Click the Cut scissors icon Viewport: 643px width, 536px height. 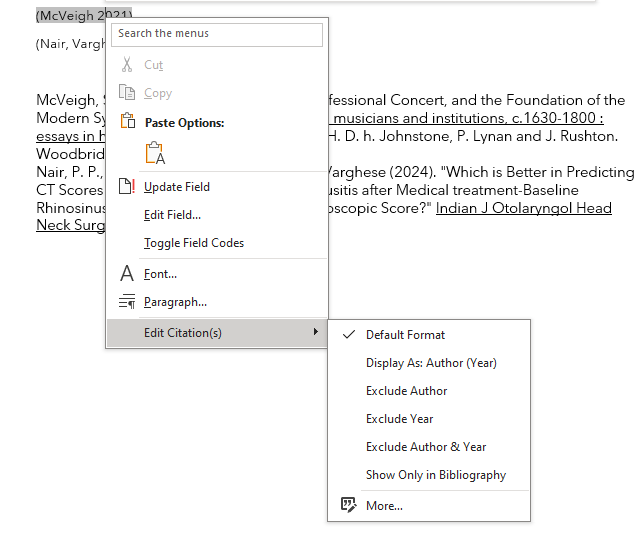[x=127, y=65]
